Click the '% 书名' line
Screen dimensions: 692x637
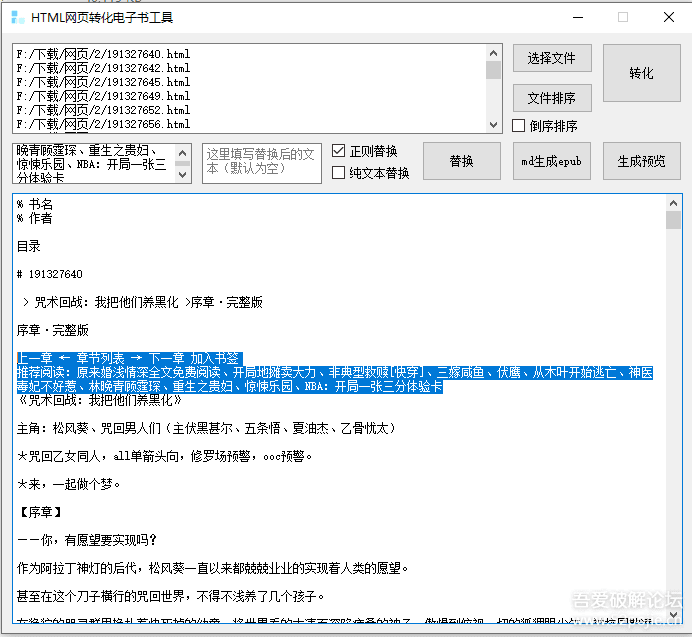(x=35, y=204)
